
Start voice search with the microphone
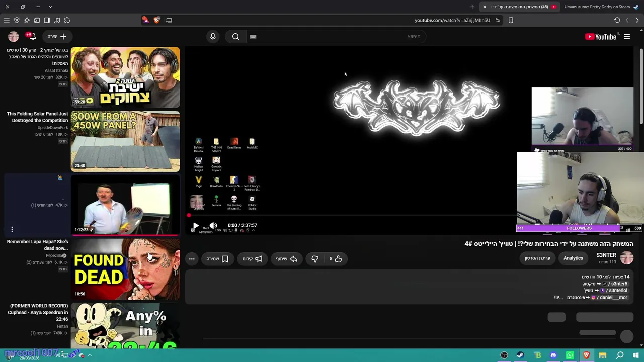pos(213,36)
